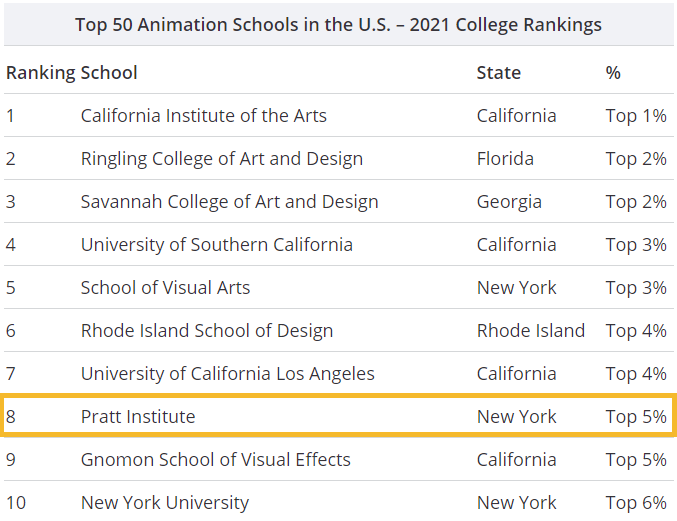This screenshot has height=521, width=677.
Task: Click the School column header
Action: (x=109, y=72)
